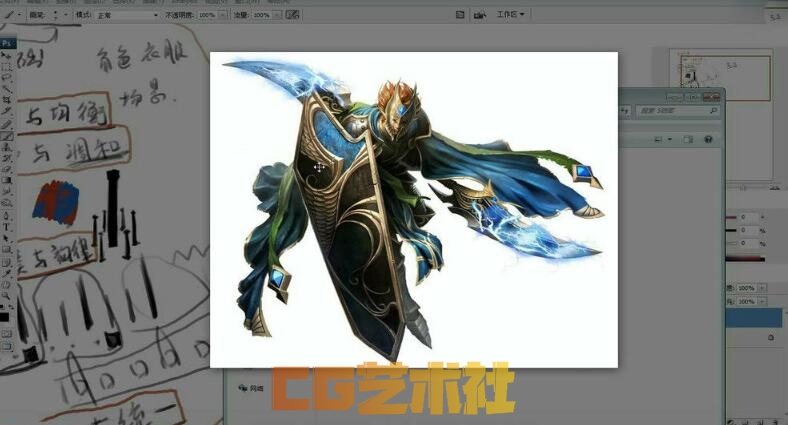Select the Rectangular Marquee tool
Screen dimensions: 788x425
7,66
